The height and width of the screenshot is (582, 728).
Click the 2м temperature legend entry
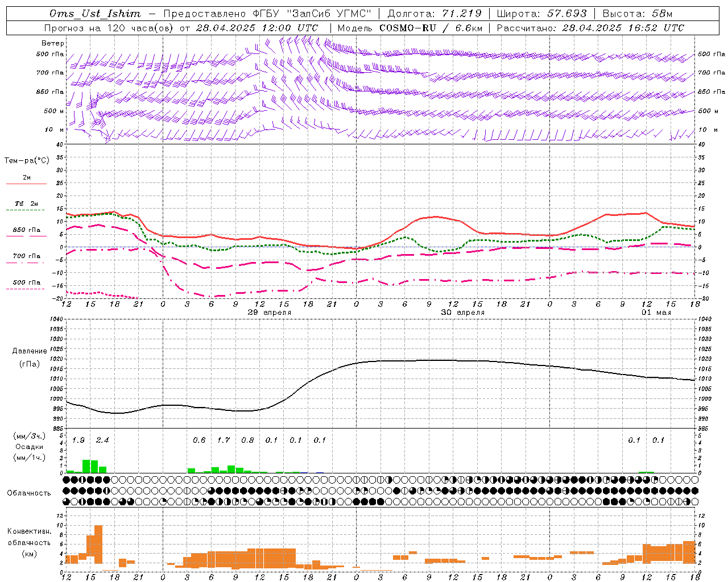(27, 178)
